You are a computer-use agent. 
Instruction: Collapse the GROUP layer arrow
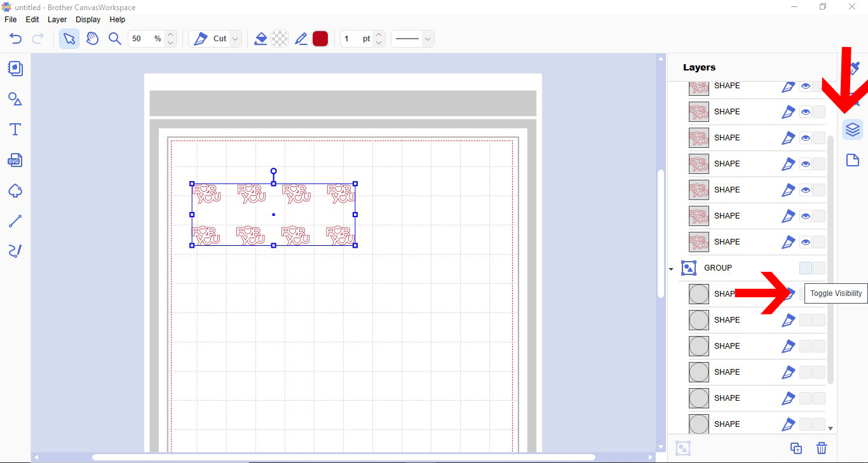[x=671, y=269]
